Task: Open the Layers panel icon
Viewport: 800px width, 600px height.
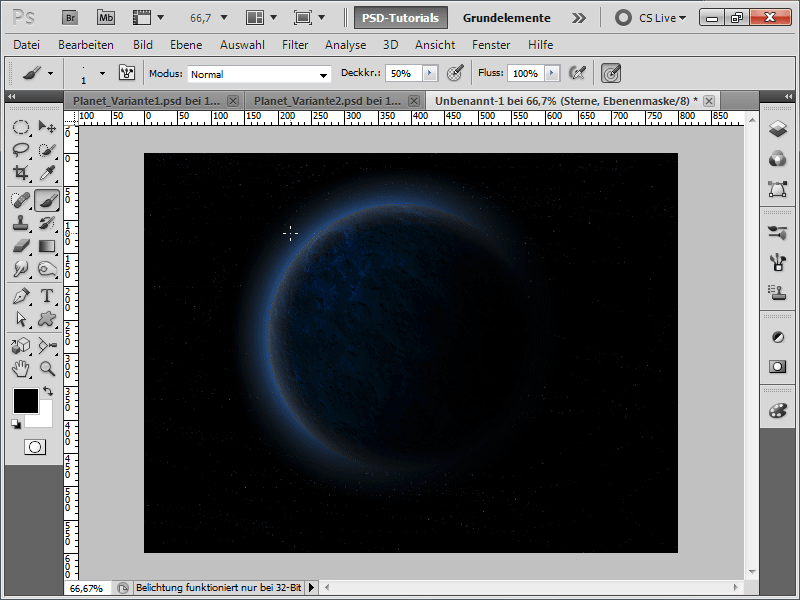Action: pos(778,129)
